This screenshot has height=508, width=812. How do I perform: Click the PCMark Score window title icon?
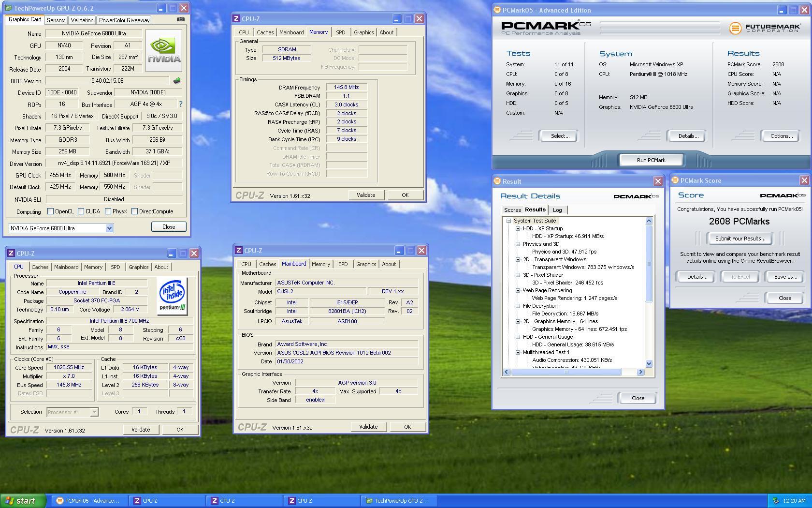point(675,180)
